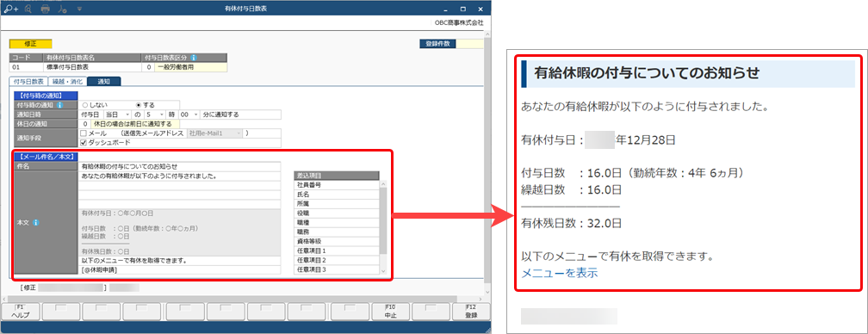This screenshot has width=868, height=334.
Task: Select 職務 in the 差込項目 list
Action: [x=336, y=232]
